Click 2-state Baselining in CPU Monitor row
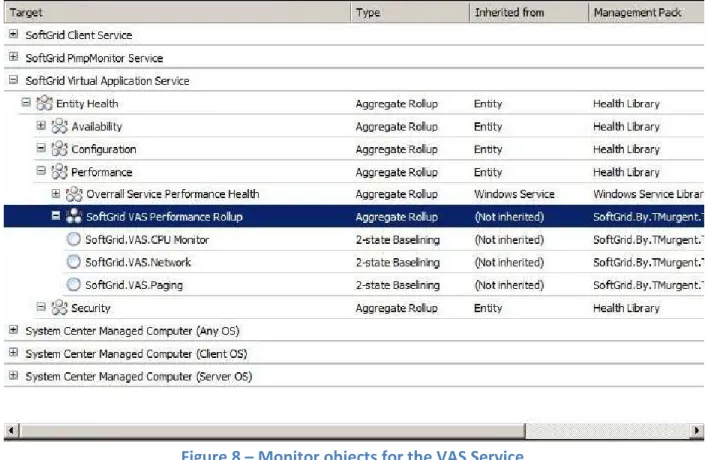Screen dimensions: 708x460 point(397,240)
